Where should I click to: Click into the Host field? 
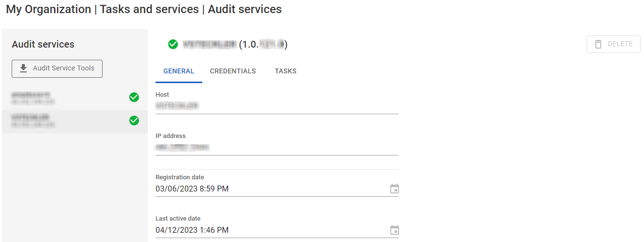tap(277, 105)
